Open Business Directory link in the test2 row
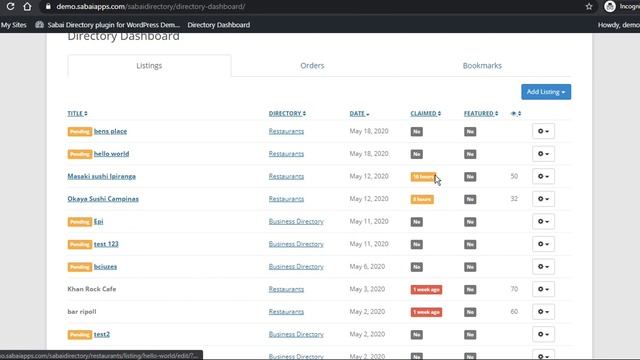The height and width of the screenshot is (360, 640). pos(296,334)
